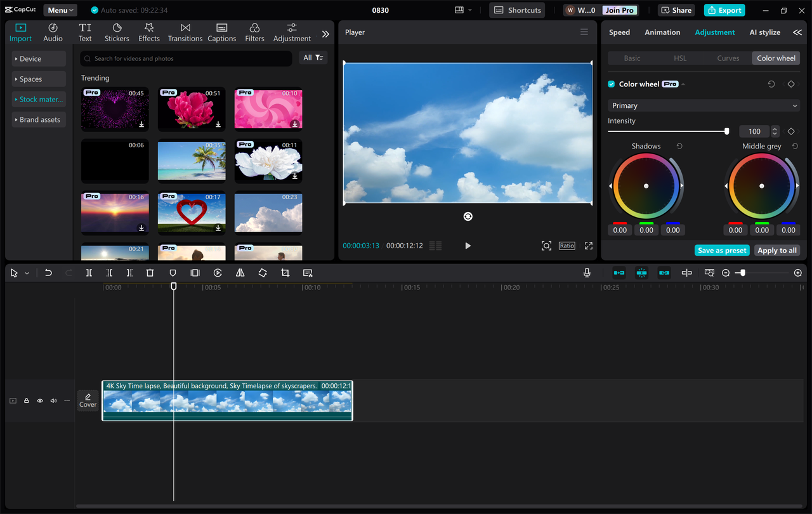The width and height of the screenshot is (812, 514).
Task: Reset the Shadows color wheel
Action: pyautogui.click(x=679, y=145)
